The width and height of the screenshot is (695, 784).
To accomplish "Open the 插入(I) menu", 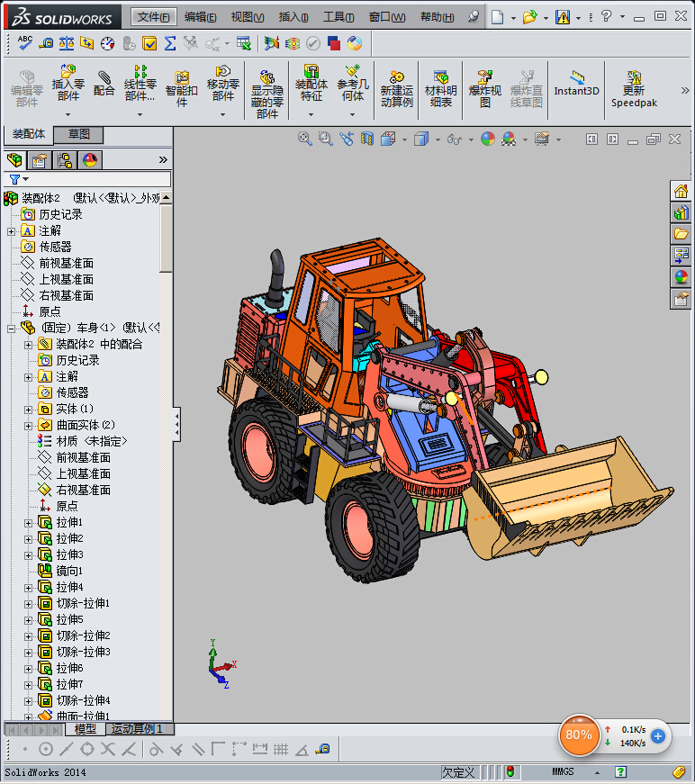I will point(293,17).
